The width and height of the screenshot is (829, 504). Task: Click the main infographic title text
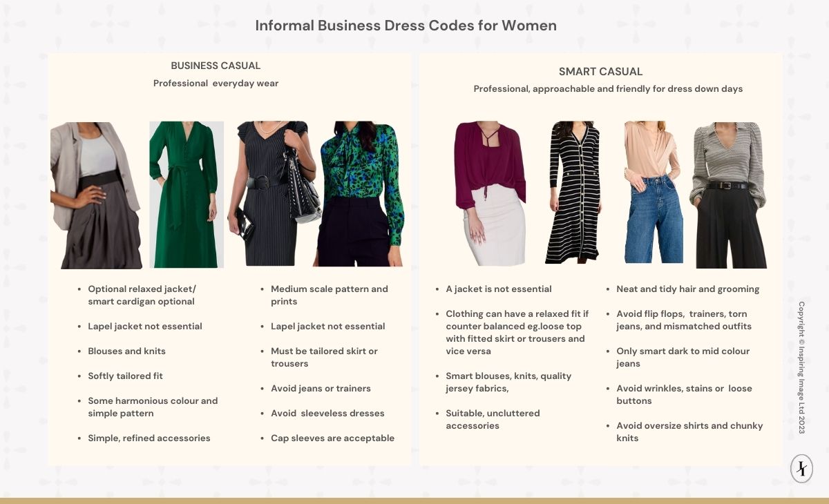(406, 26)
